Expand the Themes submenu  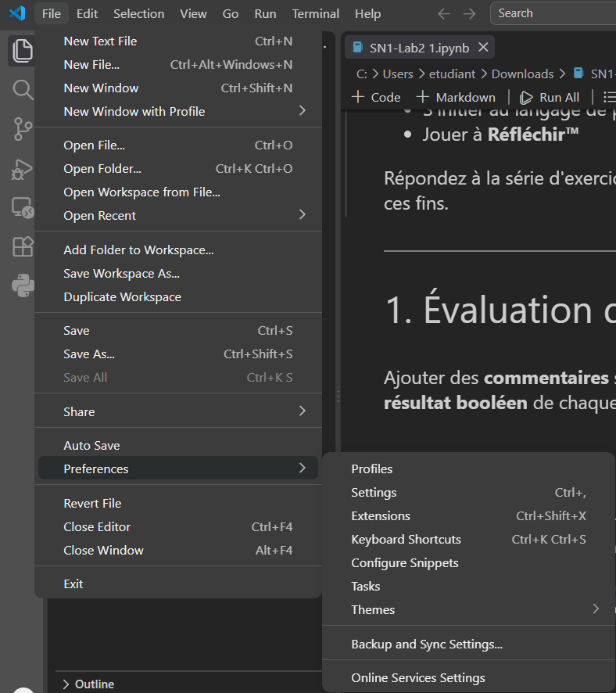point(468,609)
